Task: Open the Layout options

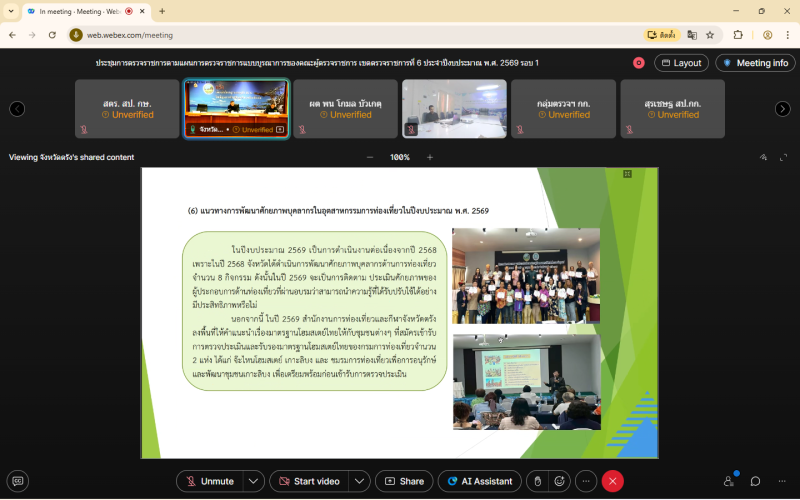Action: pyautogui.click(x=680, y=63)
